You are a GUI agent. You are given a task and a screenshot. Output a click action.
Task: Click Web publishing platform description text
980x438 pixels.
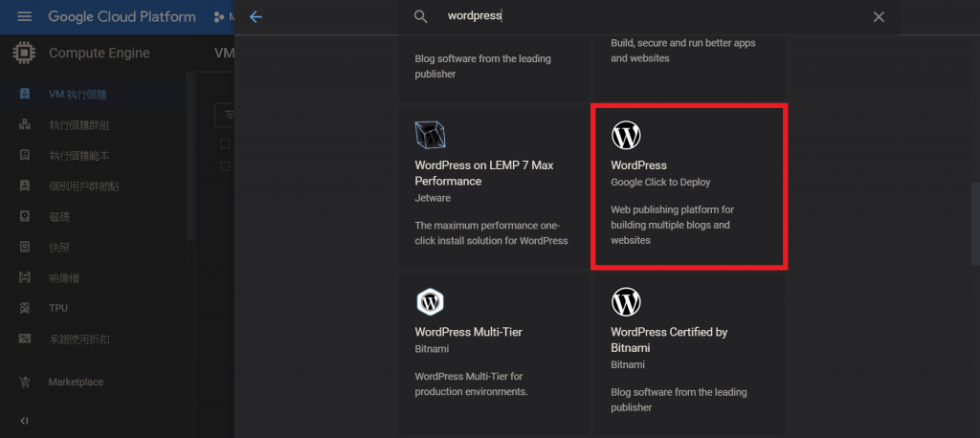tap(672, 225)
